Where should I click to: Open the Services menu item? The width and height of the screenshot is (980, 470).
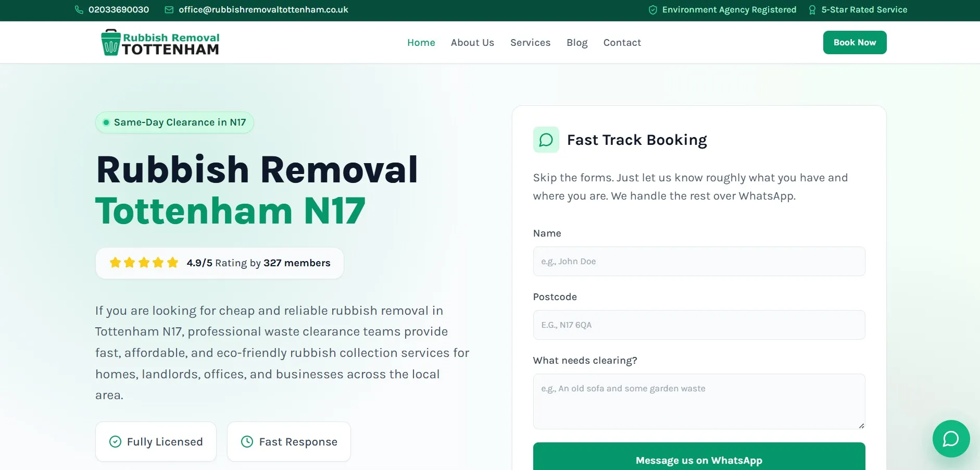530,43
